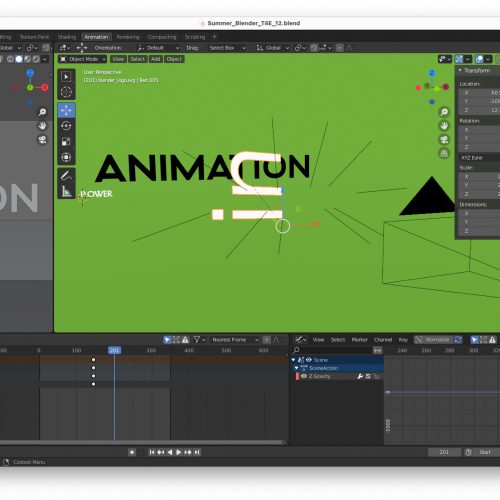Switch to the Scripting workspace tab
Viewport: 500px width, 500px height.
[x=195, y=37]
